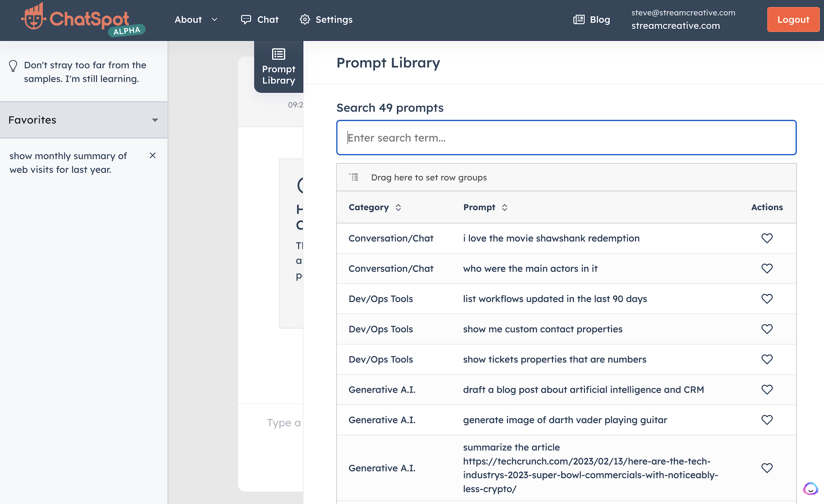Viewport: 824px width, 504px height.
Task: Favorite the 'list workflows updated' prompt
Action: pos(767,299)
